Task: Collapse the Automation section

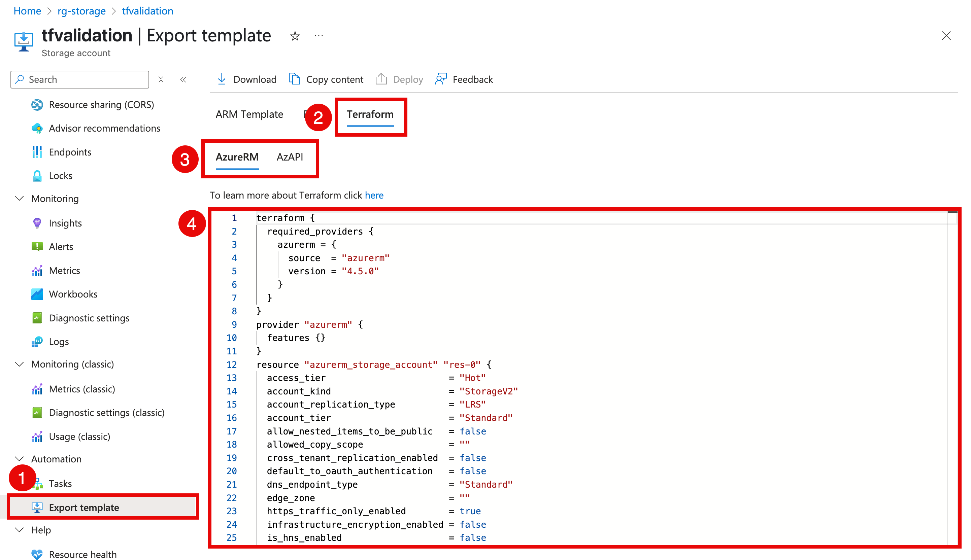Action: [19, 459]
